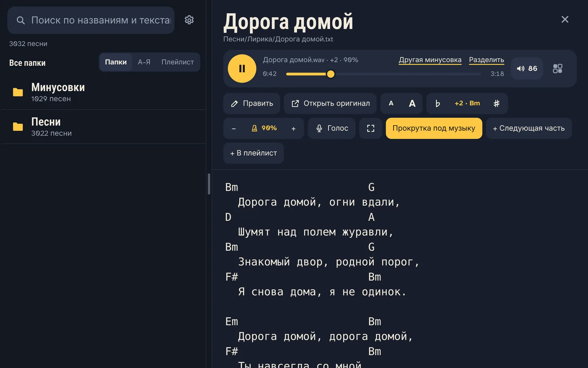Add song using + В плейлист

pyautogui.click(x=253, y=153)
